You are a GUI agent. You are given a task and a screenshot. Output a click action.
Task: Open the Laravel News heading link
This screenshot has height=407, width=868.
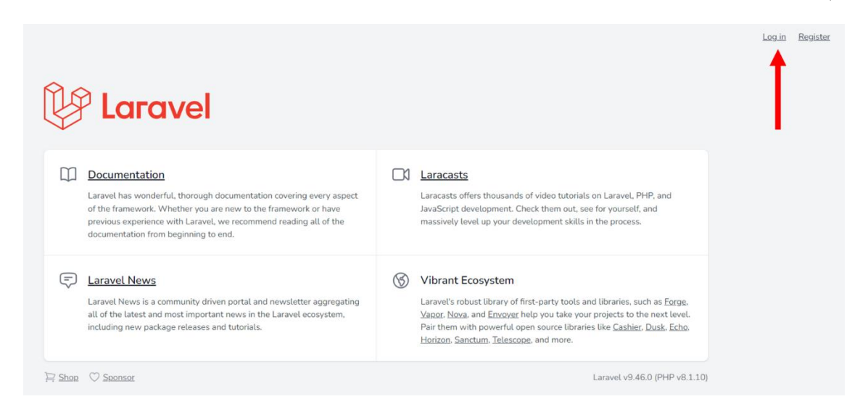[x=122, y=280]
